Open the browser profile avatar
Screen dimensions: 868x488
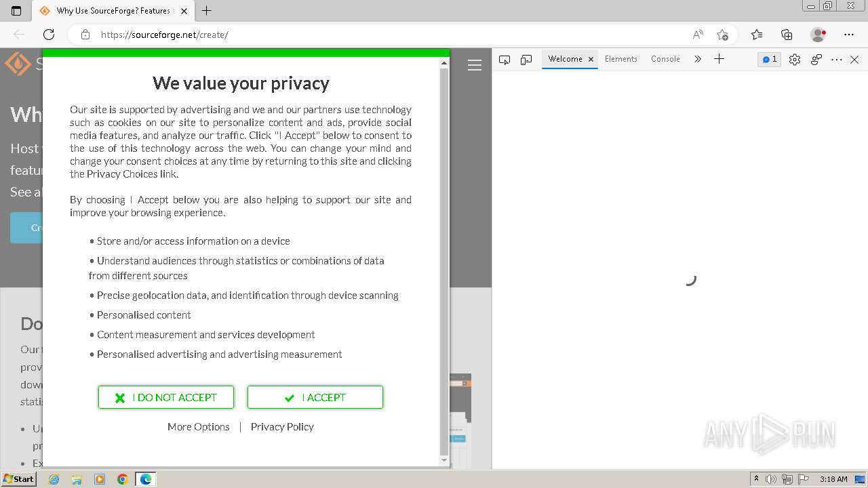coord(818,35)
